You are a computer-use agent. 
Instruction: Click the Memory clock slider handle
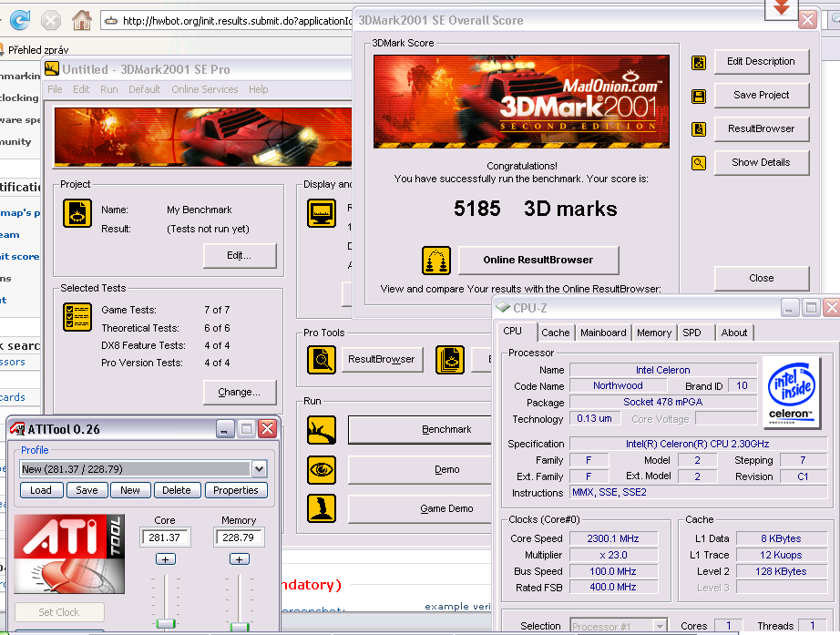click(240, 627)
